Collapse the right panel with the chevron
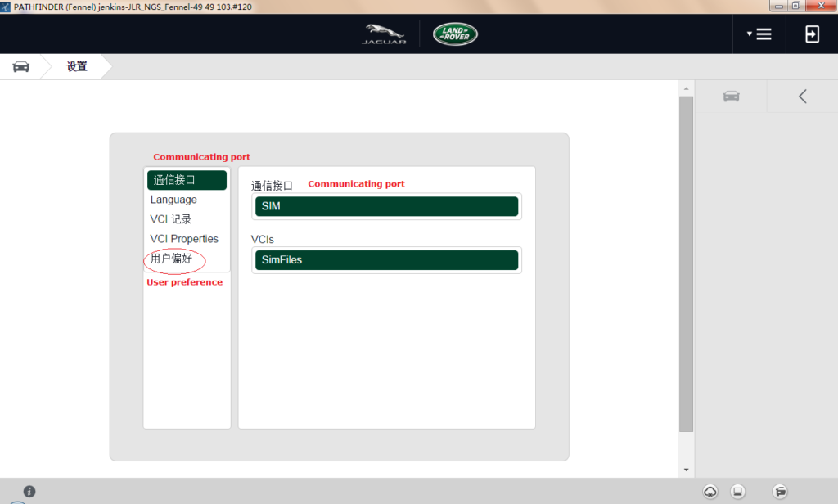 click(802, 96)
